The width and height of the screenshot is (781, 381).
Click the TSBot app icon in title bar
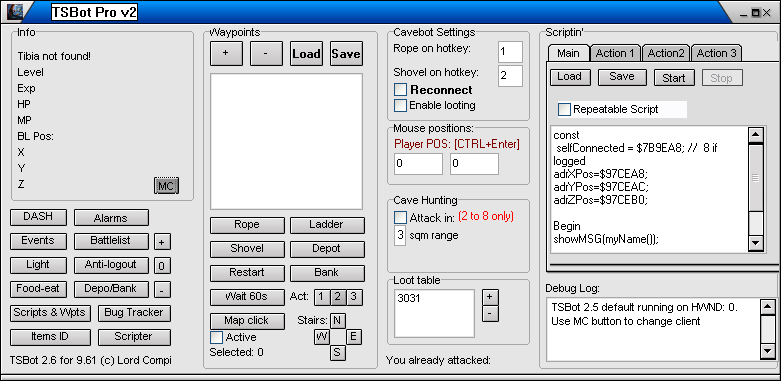[16, 12]
